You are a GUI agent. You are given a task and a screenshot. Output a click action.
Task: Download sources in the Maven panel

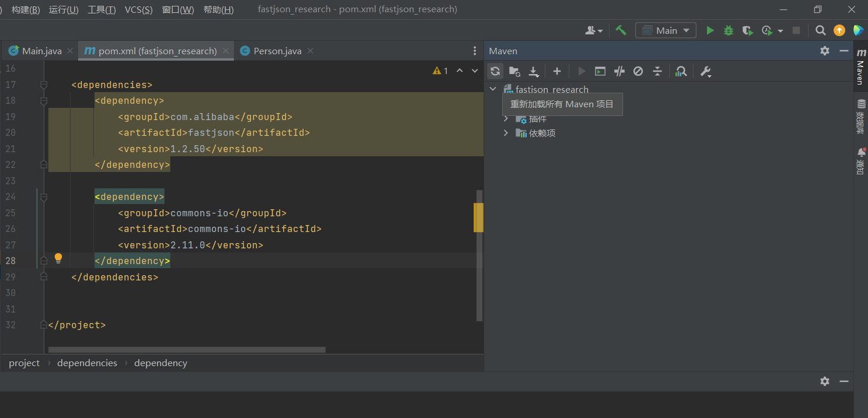coord(533,71)
